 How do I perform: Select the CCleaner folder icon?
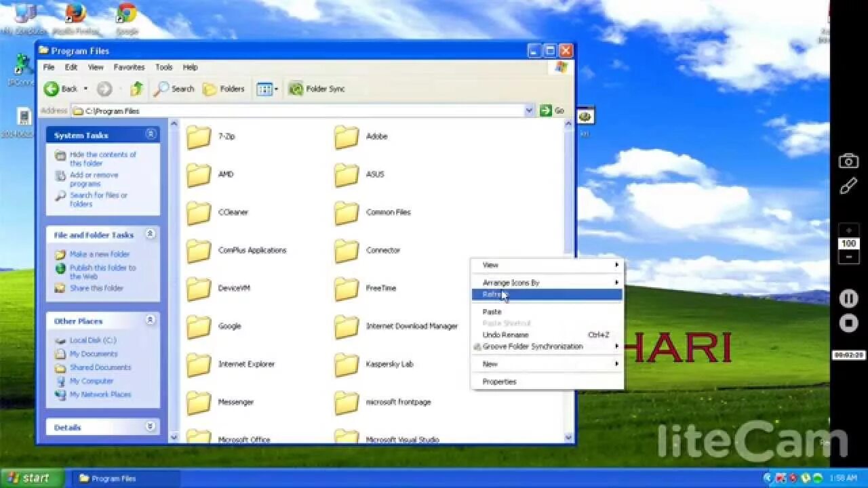point(199,212)
